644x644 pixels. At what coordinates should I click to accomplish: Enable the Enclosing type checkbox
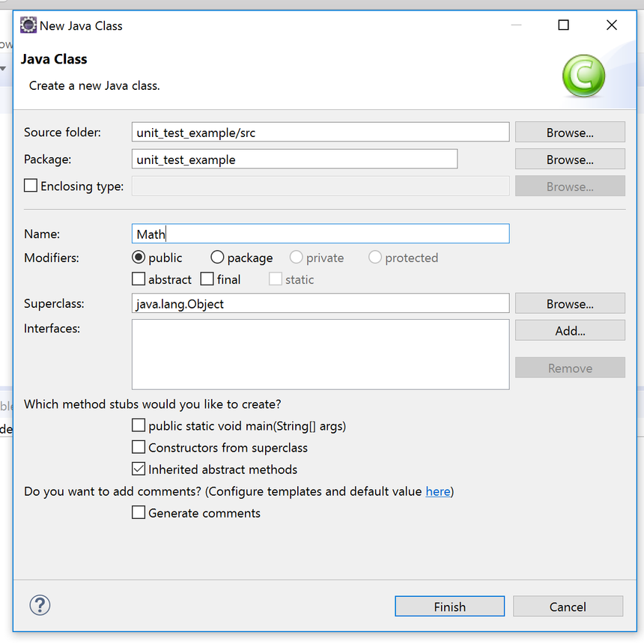[31, 186]
